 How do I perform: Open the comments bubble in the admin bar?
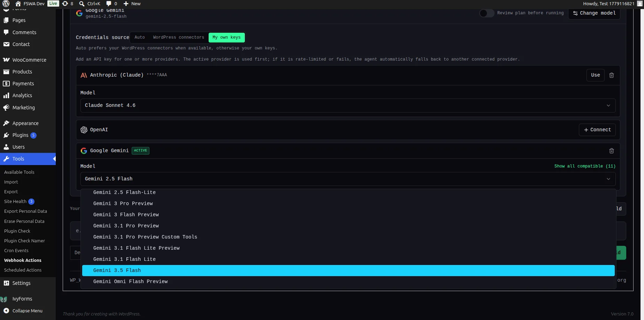pos(109,3)
